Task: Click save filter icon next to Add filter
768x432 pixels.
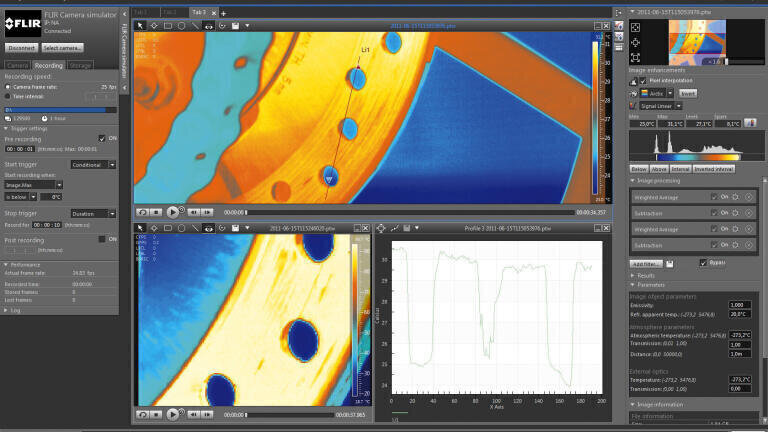Action: 670,264
